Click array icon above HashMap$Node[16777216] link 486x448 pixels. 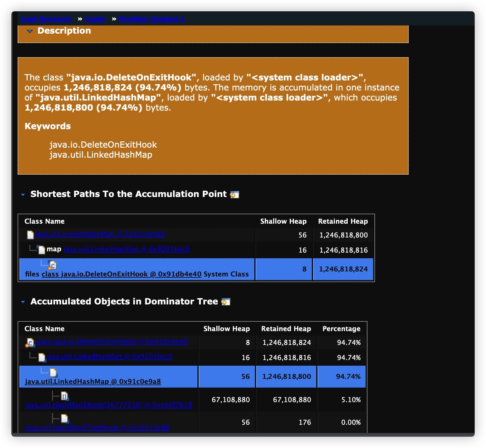click(x=64, y=396)
